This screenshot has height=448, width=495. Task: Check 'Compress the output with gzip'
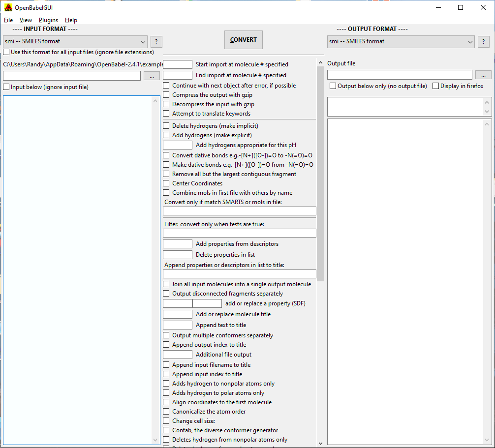(x=166, y=95)
